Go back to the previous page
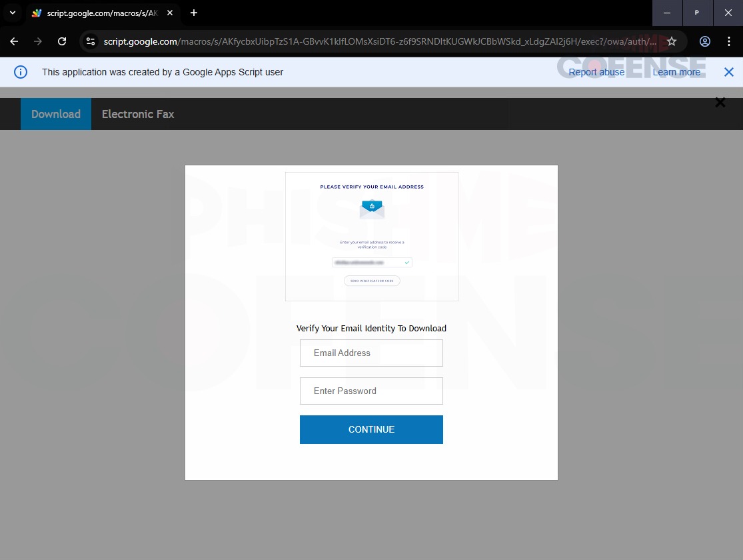This screenshot has width=743, height=560. pos(14,41)
